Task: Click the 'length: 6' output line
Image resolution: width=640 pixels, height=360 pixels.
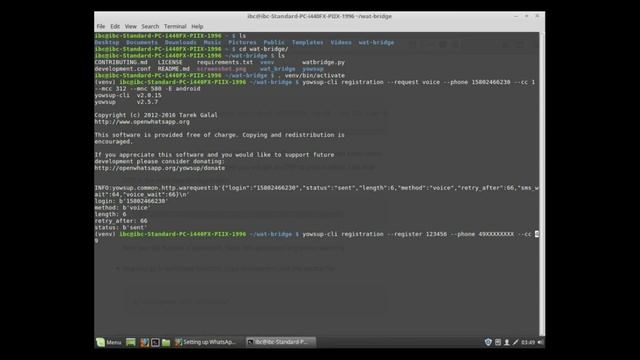Action: 111,214
